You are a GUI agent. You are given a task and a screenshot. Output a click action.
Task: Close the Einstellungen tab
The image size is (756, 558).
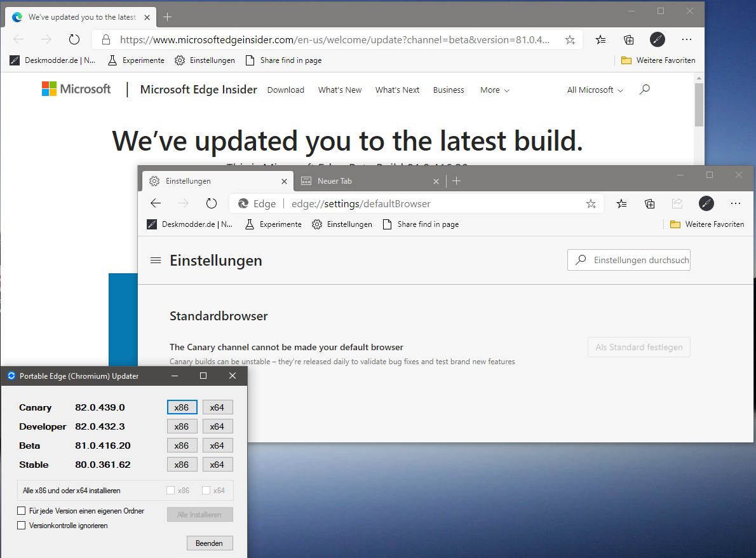(x=284, y=181)
